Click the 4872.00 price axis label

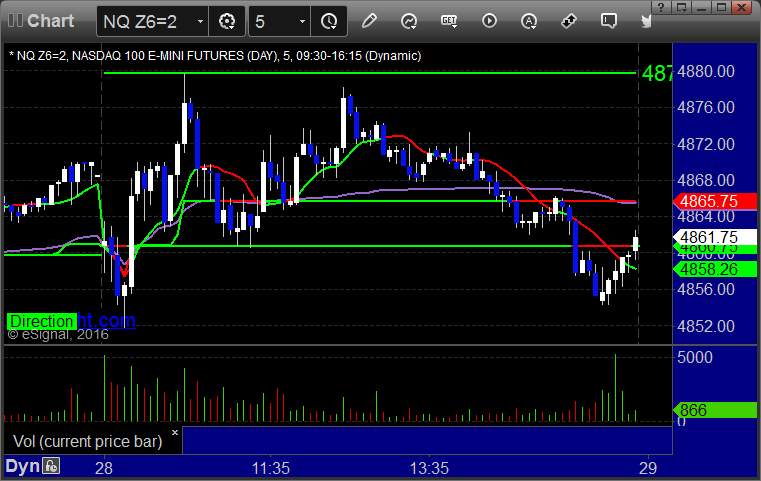(706, 144)
